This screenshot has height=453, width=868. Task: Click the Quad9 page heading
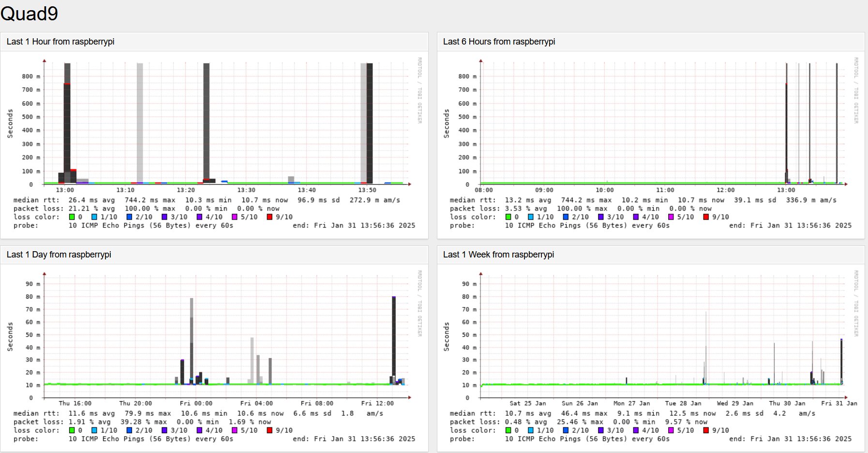point(29,14)
